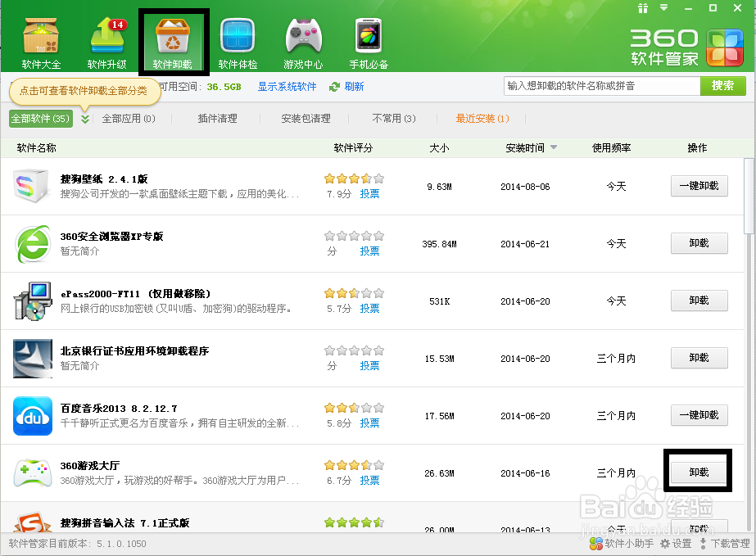Select ePass2000-FT11 (仅用做移除) title
The image size is (756, 556).
[x=135, y=294]
